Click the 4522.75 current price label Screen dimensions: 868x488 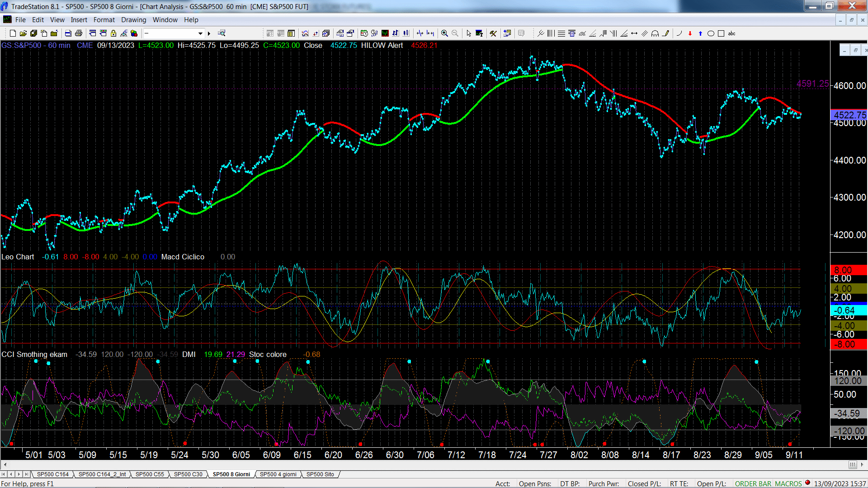[849, 115]
